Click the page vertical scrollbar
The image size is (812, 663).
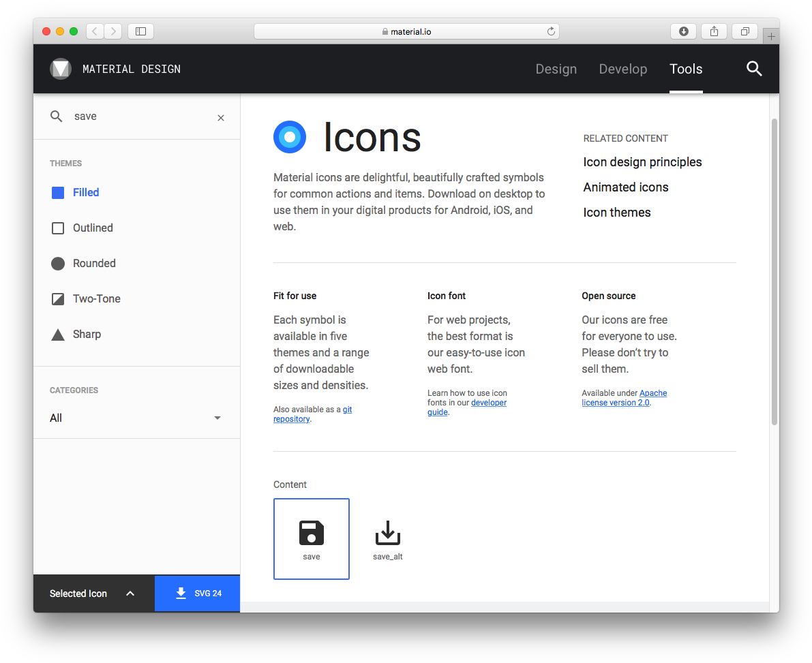775,272
